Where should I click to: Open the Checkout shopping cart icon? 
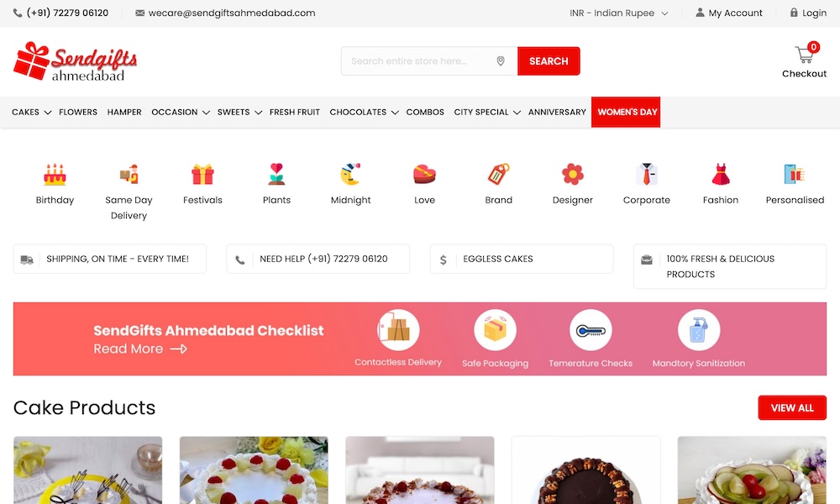pyautogui.click(x=804, y=54)
